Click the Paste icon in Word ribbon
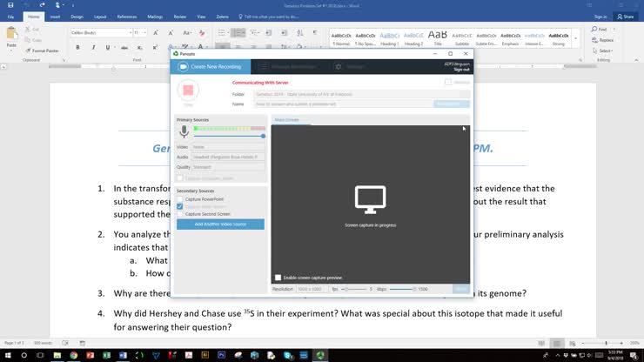 click(11, 37)
